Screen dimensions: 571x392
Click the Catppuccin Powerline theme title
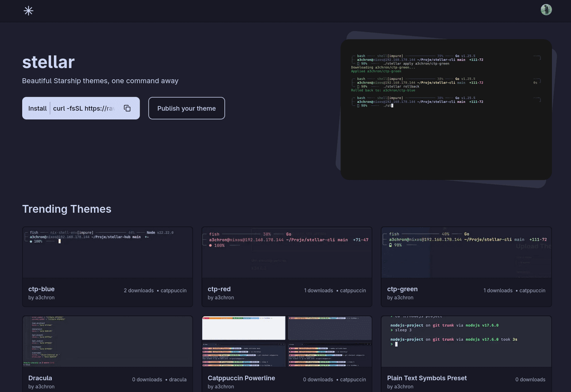[x=241, y=378]
